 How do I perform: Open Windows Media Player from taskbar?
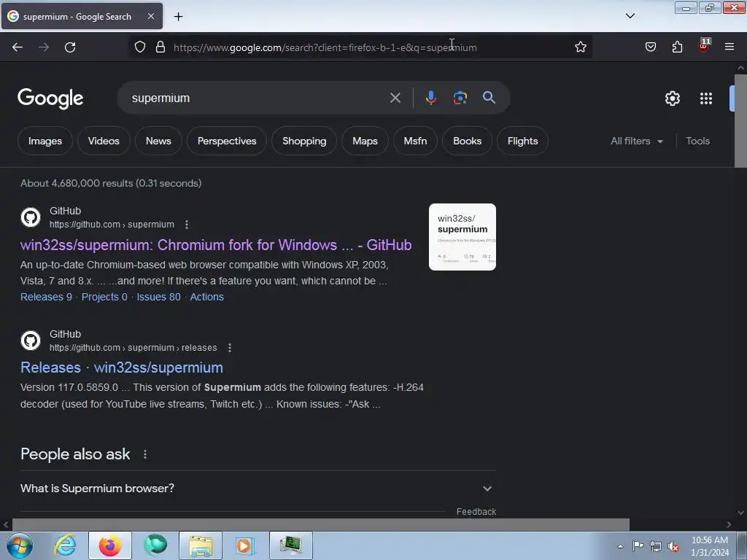point(245,545)
